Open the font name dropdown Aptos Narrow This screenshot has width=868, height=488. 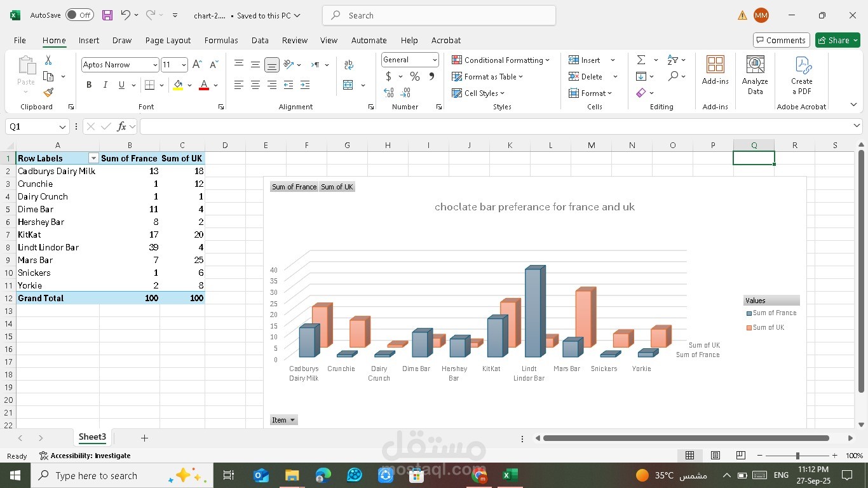pos(155,65)
